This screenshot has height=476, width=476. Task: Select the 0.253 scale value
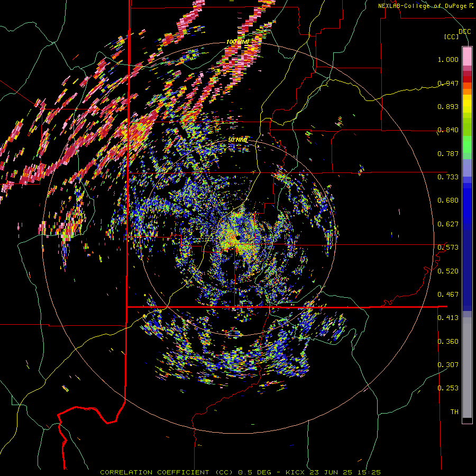pyautogui.click(x=448, y=388)
